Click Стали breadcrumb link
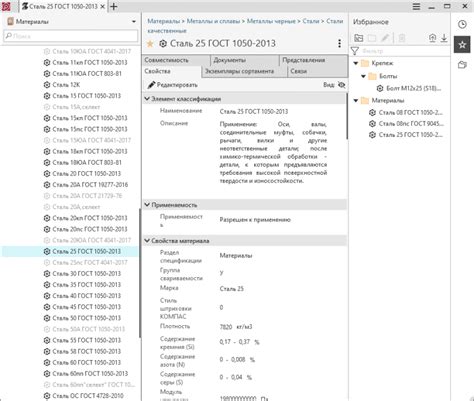474x401 pixels. pyautogui.click(x=311, y=21)
